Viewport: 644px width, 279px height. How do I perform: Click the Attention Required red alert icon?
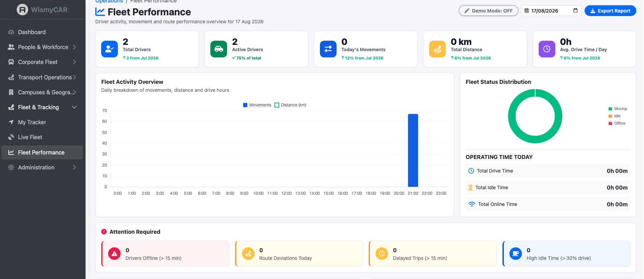click(104, 232)
